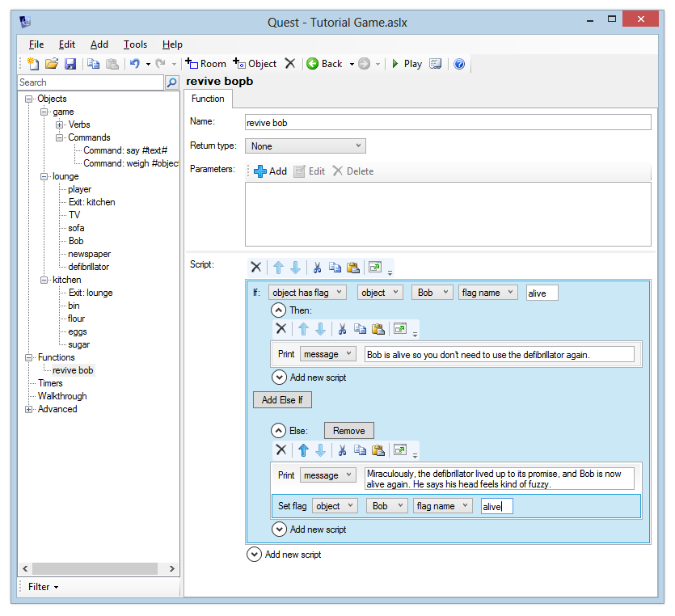Screen dimensions: 675x616
Task: Open the Bob dropdown in the If row
Action: (432, 293)
